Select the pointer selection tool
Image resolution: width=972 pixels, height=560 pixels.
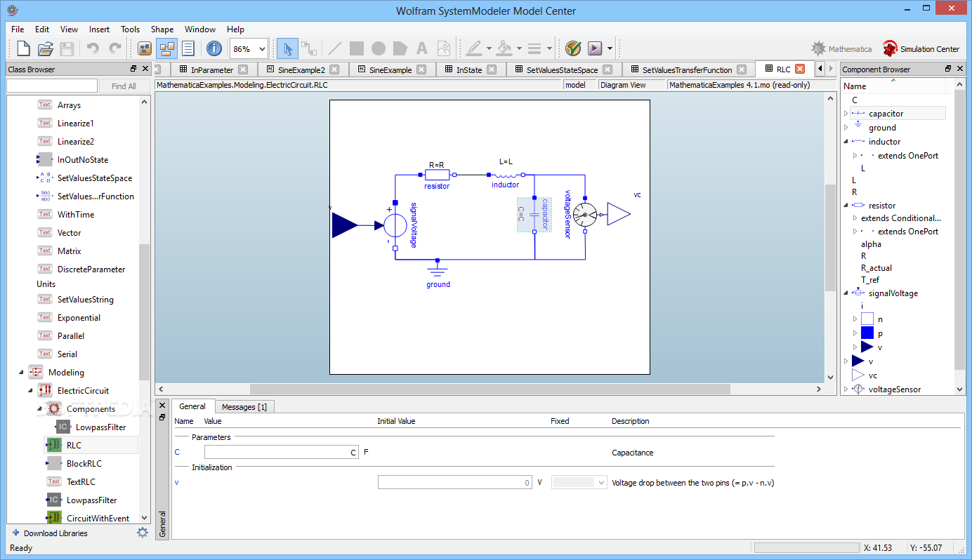pyautogui.click(x=287, y=48)
